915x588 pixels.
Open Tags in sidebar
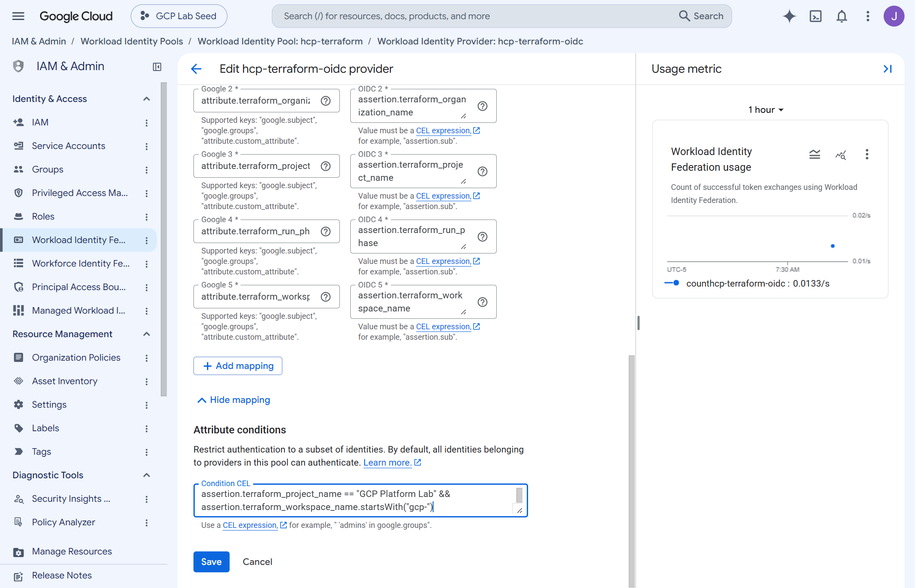pos(41,452)
